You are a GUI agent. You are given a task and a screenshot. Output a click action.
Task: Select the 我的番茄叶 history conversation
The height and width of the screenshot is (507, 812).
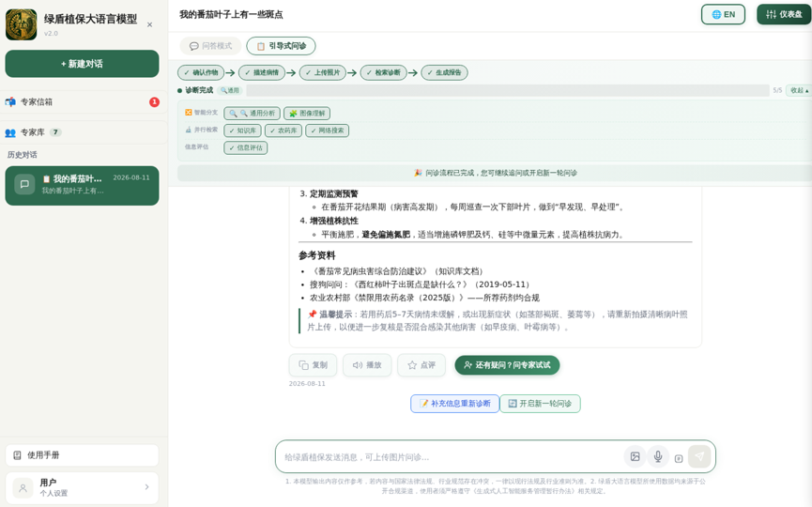click(82, 185)
